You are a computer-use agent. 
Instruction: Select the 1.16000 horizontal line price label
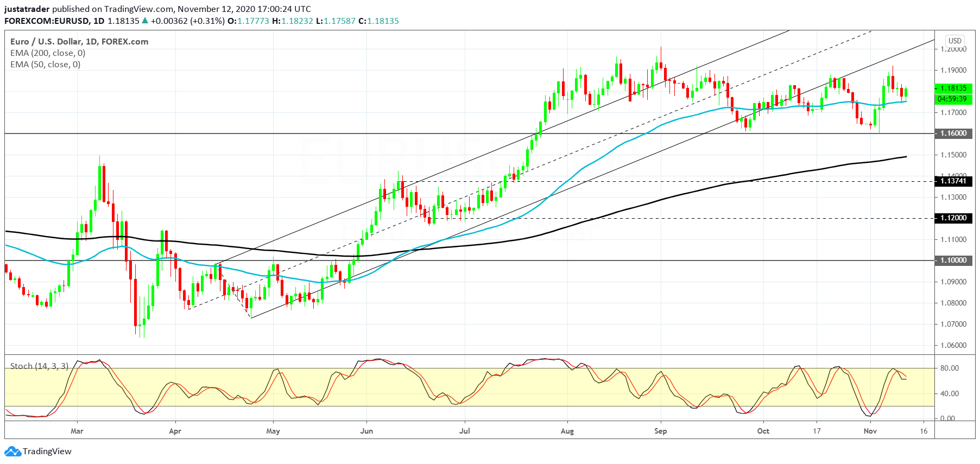point(953,134)
